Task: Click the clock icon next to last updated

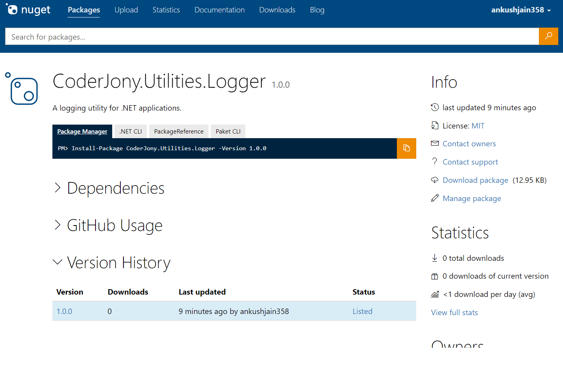Action: [x=435, y=108]
